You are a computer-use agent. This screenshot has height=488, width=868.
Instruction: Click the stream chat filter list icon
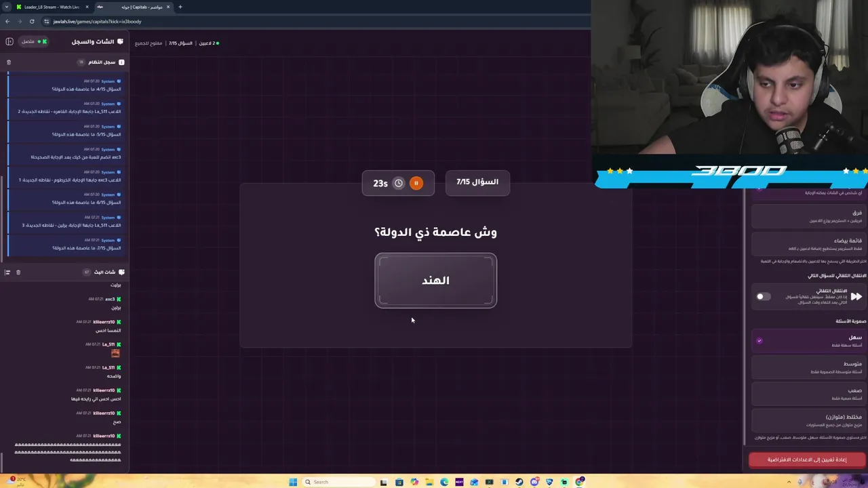click(7, 272)
